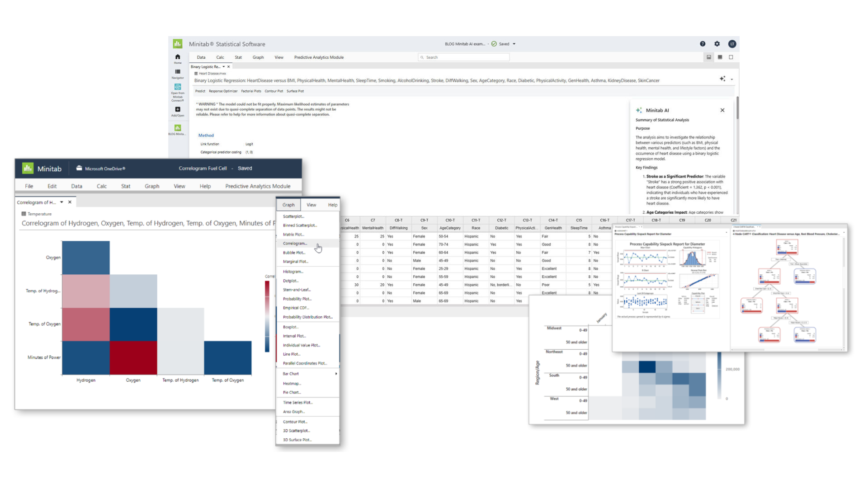
Task: Click the Heart Disease worksheet icon
Action: (x=196, y=73)
